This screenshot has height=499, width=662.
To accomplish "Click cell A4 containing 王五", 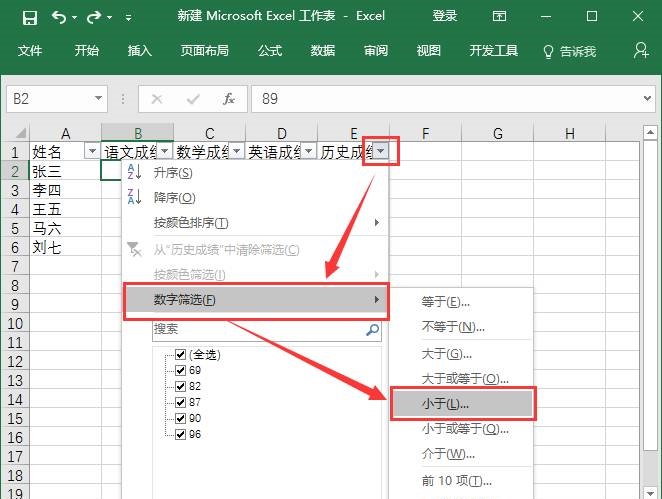I will [65, 209].
